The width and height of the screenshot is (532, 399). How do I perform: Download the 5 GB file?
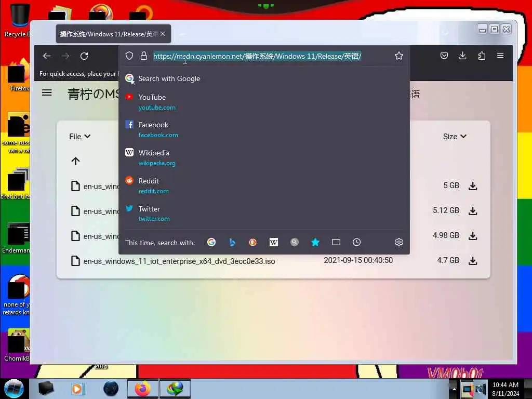(x=473, y=186)
